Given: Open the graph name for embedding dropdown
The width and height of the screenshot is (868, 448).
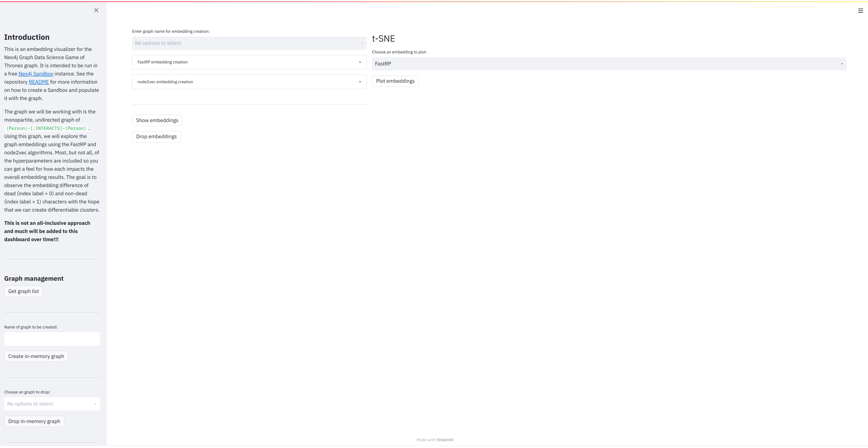Looking at the screenshot, I should point(249,43).
